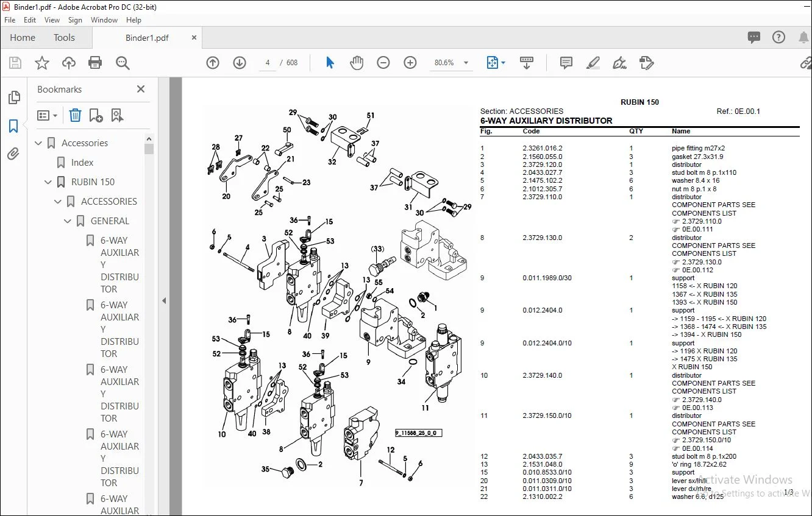
Task: Open the Help question mark icon
Action: coord(778,38)
